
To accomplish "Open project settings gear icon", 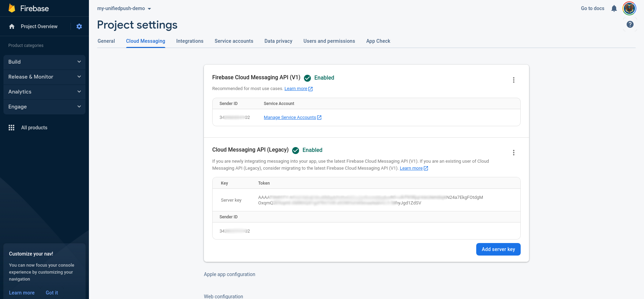I will (79, 26).
